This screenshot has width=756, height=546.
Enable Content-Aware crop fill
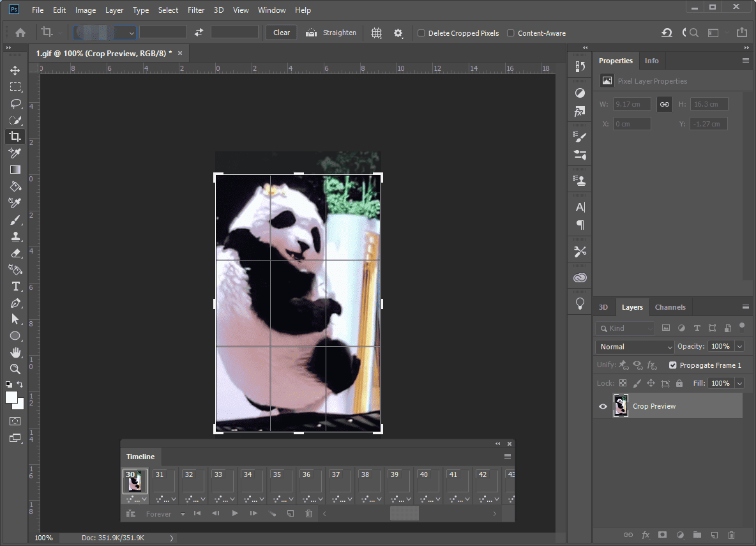pyautogui.click(x=511, y=33)
